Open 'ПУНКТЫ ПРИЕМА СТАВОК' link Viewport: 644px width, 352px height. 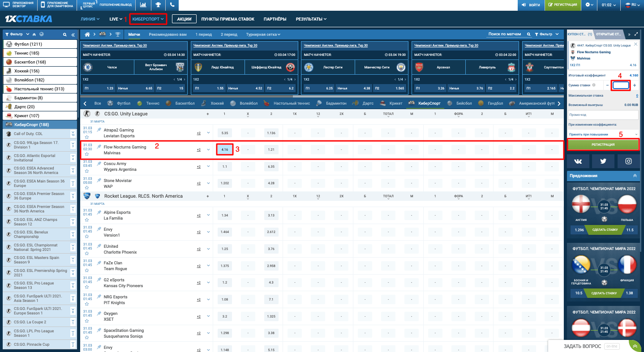(228, 19)
